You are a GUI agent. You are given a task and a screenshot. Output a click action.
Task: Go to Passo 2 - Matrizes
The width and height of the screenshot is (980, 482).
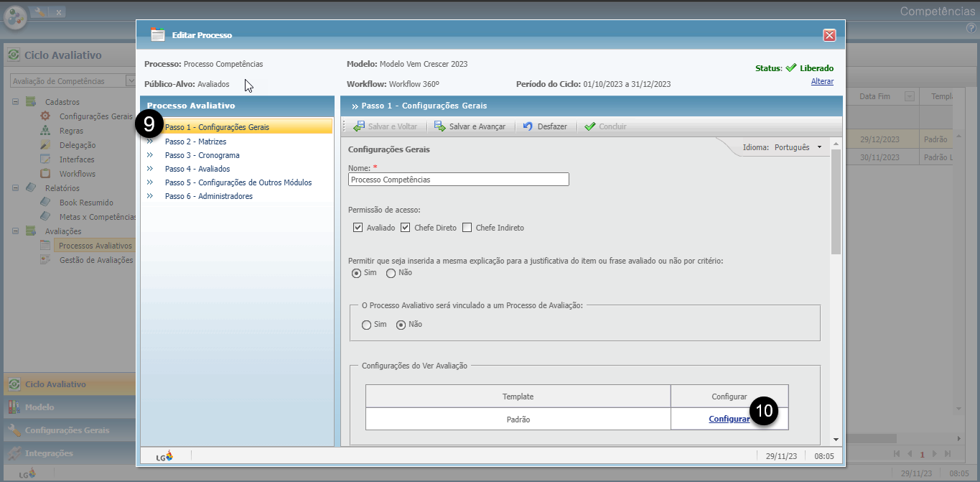[x=195, y=142]
